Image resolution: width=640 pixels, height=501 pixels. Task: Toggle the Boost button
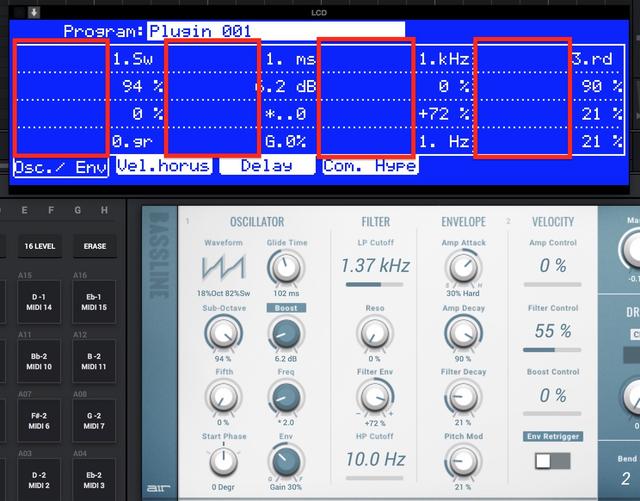(286, 308)
